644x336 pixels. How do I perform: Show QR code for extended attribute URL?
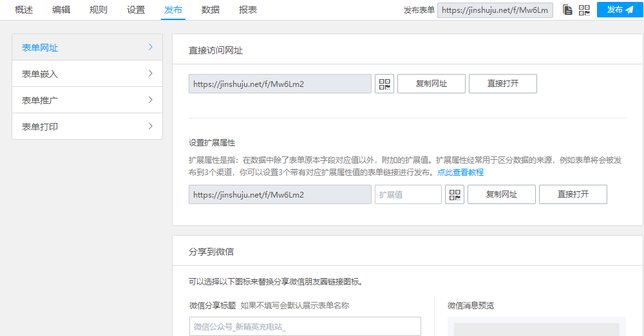click(455, 194)
